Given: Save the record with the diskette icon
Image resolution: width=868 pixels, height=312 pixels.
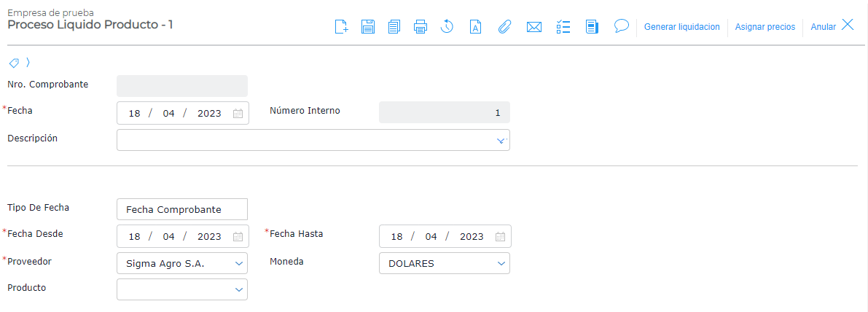Looking at the screenshot, I should tap(368, 27).
